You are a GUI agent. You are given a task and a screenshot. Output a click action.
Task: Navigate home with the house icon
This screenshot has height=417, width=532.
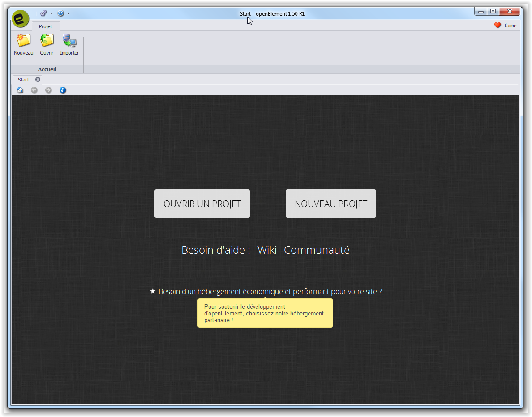(20, 90)
